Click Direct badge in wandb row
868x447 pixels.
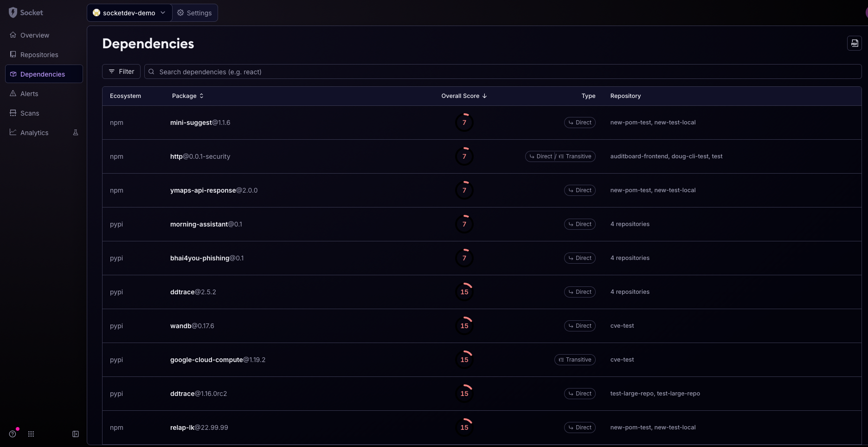(580, 326)
